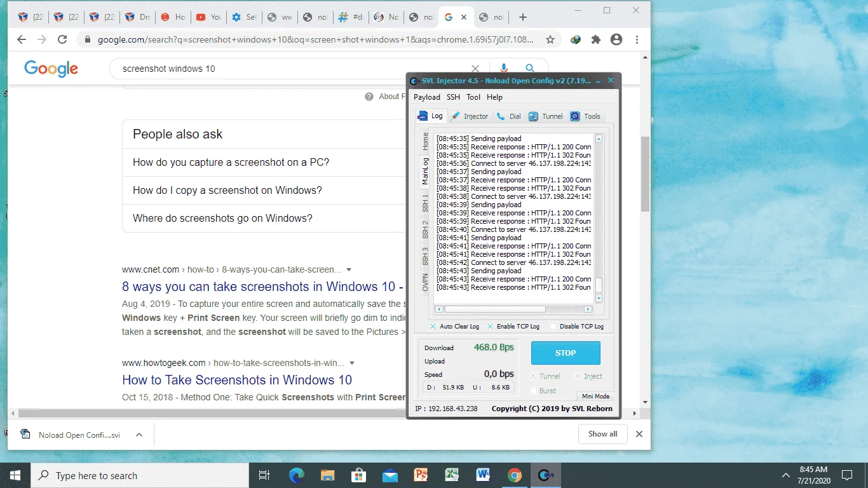
Task: Switch to the Slack '#d' tab in Chrome
Action: [351, 17]
